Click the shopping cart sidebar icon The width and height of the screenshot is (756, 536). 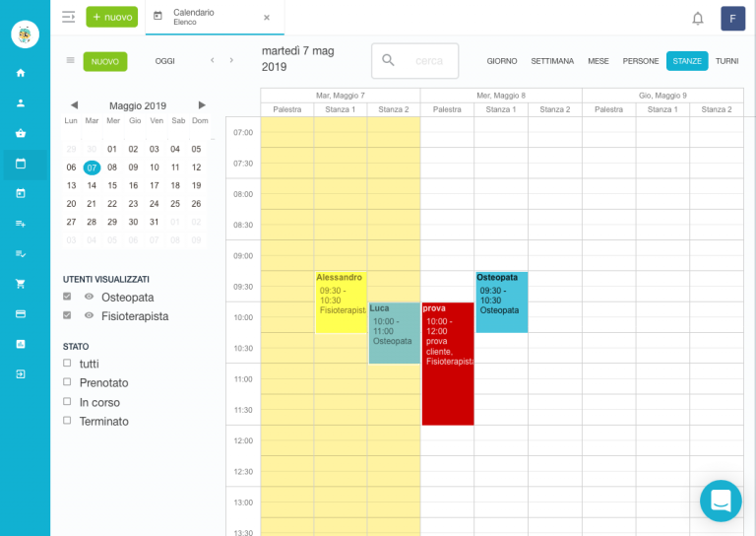coord(21,284)
